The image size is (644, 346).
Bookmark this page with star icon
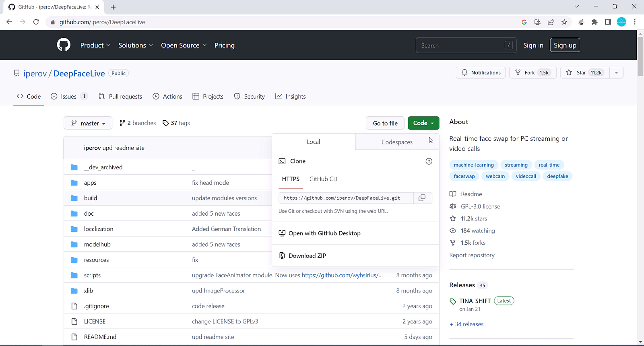click(x=564, y=22)
